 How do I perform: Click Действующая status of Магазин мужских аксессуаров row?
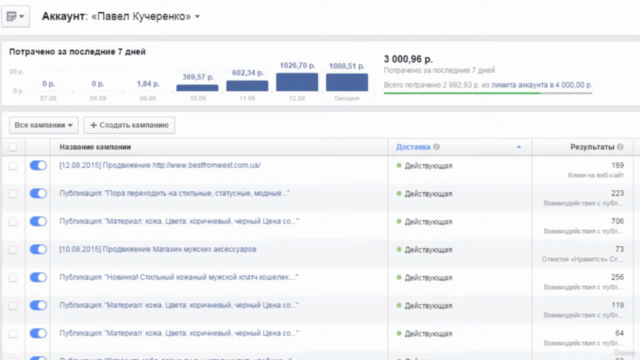[x=428, y=250]
